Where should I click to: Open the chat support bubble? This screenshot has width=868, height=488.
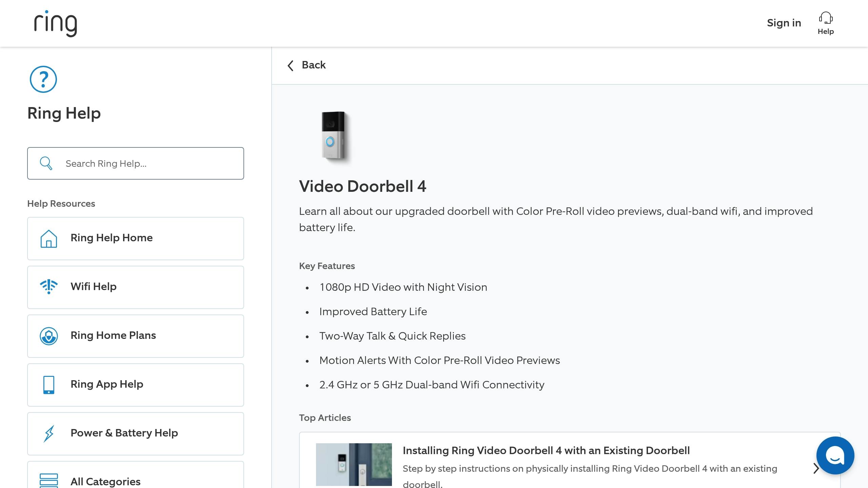tap(835, 455)
